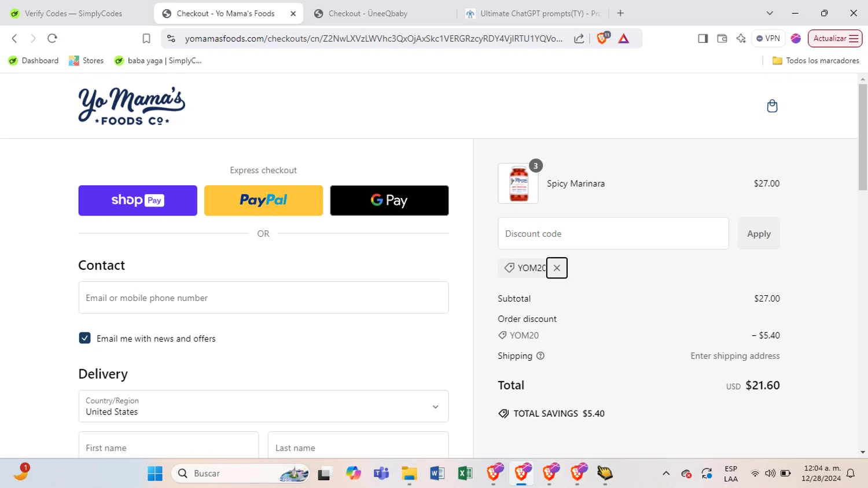Click the VPN button in the toolbar
This screenshot has width=868, height=488.
point(768,38)
